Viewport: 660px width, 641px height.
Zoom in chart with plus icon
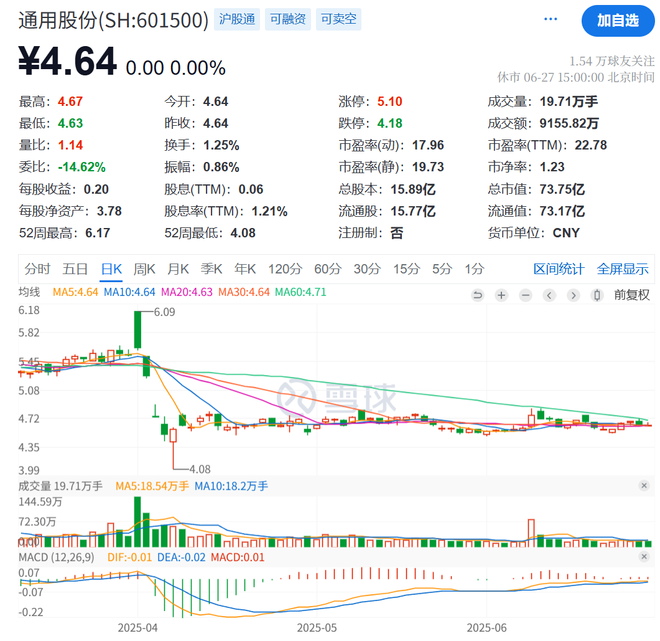click(x=501, y=295)
